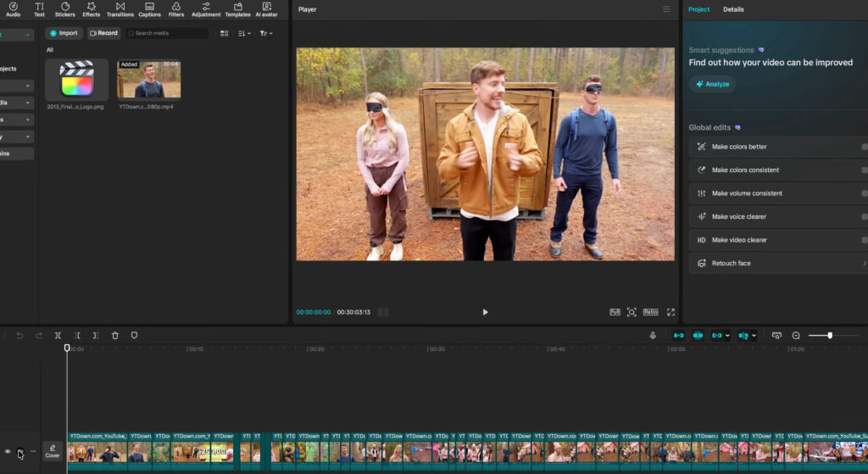Open the media sort dropdown
The width and height of the screenshot is (868, 474).
point(244,33)
